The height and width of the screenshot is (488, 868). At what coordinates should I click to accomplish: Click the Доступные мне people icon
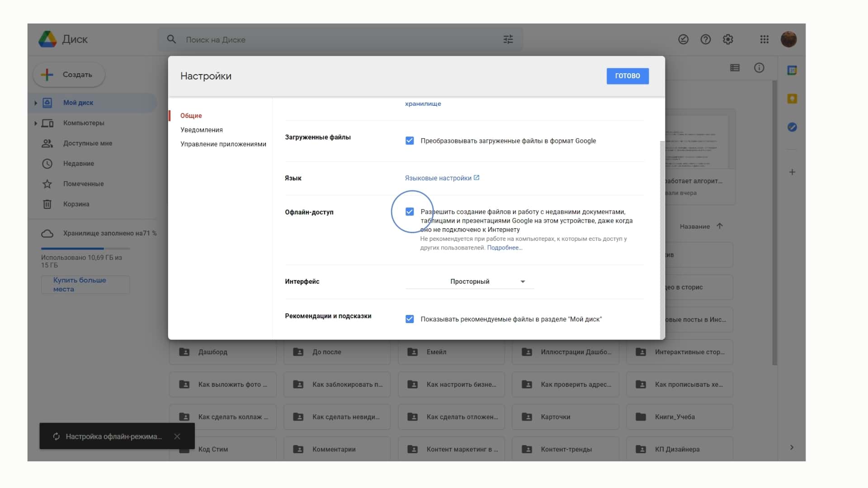tap(47, 143)
